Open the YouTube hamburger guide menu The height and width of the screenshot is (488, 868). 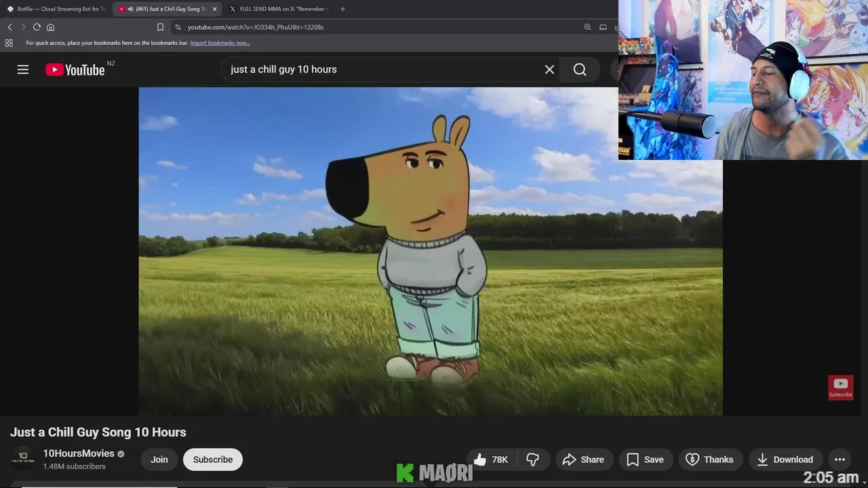tap(23, 69)
